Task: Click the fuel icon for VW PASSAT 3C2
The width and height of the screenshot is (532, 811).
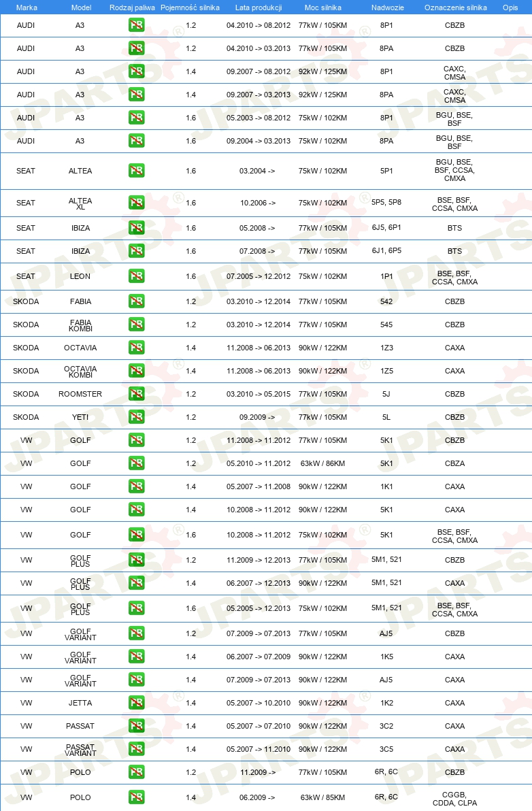Action: [137, 726]
